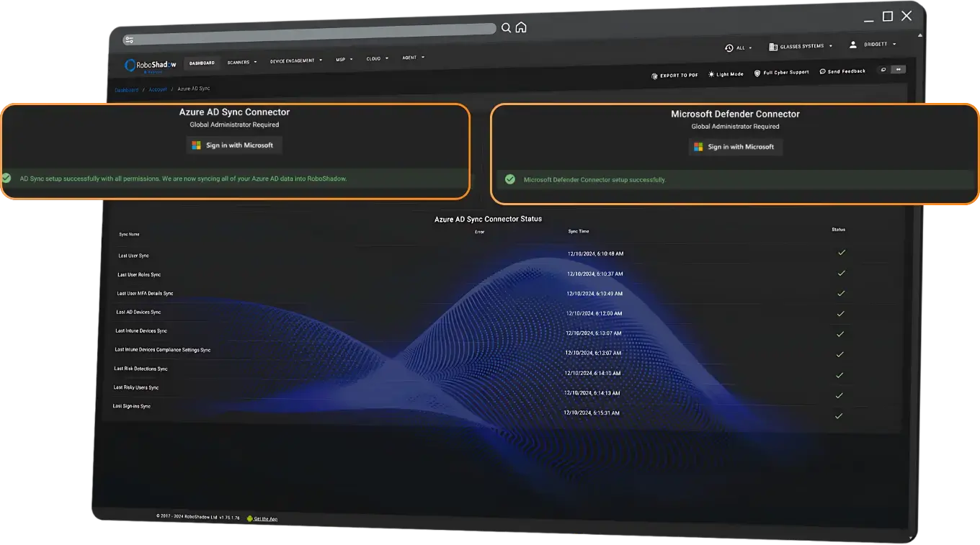
Task: Click sync time 12/10/2024, 6:10:48 AM
Action: click(595, 253)
